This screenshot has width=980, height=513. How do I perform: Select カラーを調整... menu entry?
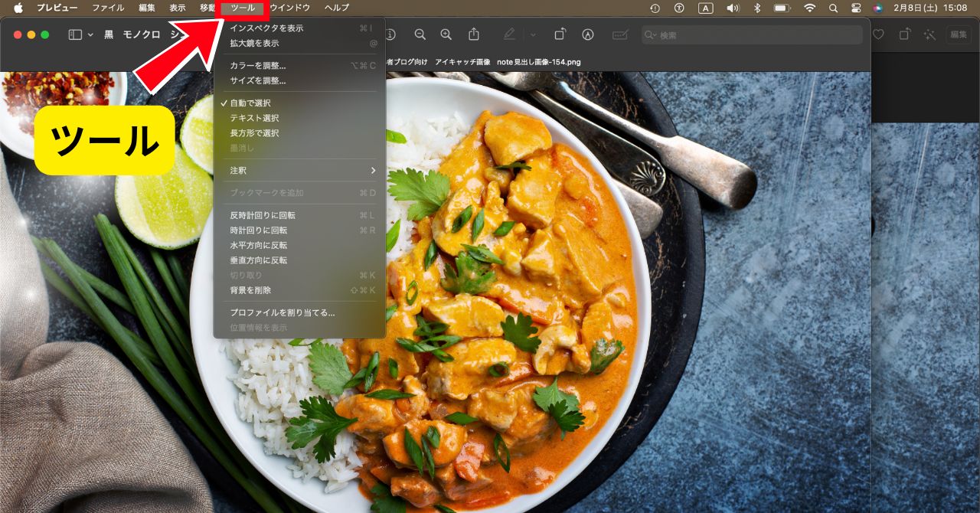(299, 66)
